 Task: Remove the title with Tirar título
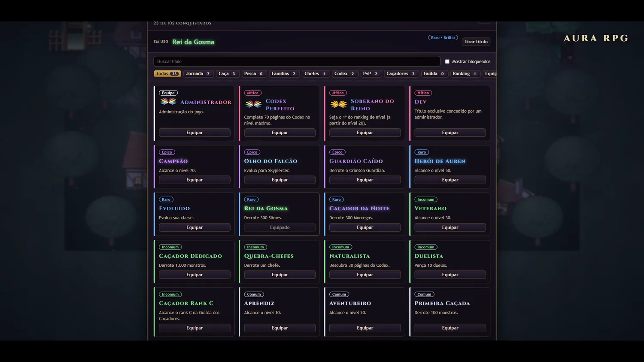coord(476,42)
